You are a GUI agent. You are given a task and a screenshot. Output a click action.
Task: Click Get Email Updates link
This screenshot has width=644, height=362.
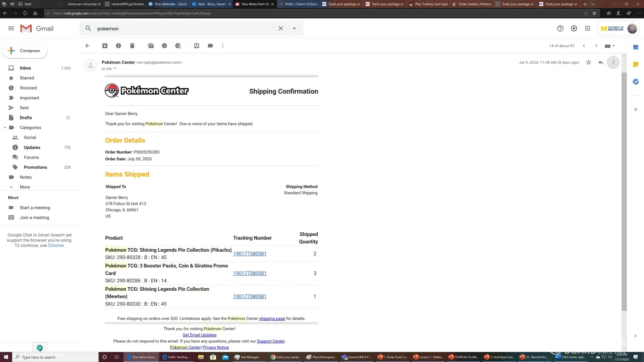(200, 335)
